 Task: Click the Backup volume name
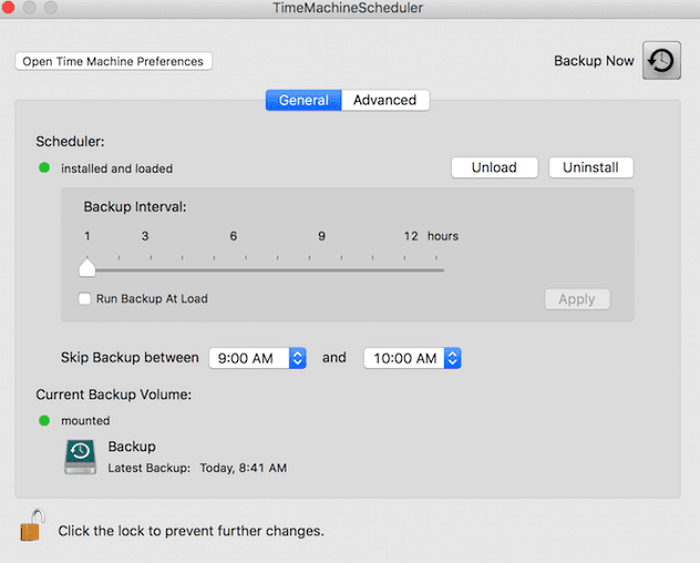pyautogui.click(x=132, y=446)
